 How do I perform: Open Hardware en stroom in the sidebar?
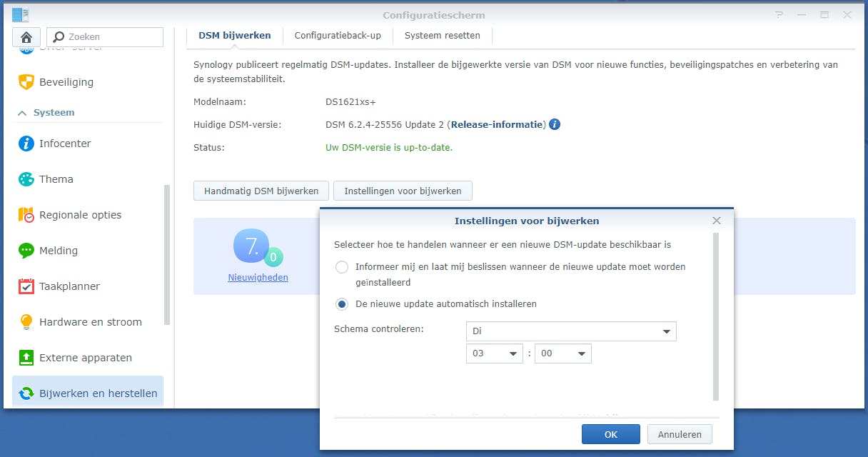click(88, 322)
